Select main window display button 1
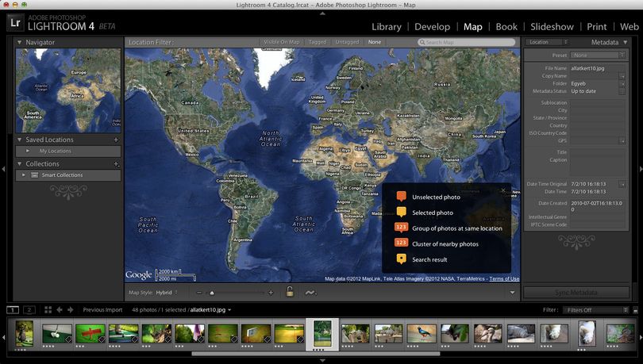Viewport: 643px width, 364px height. point(13,309)
